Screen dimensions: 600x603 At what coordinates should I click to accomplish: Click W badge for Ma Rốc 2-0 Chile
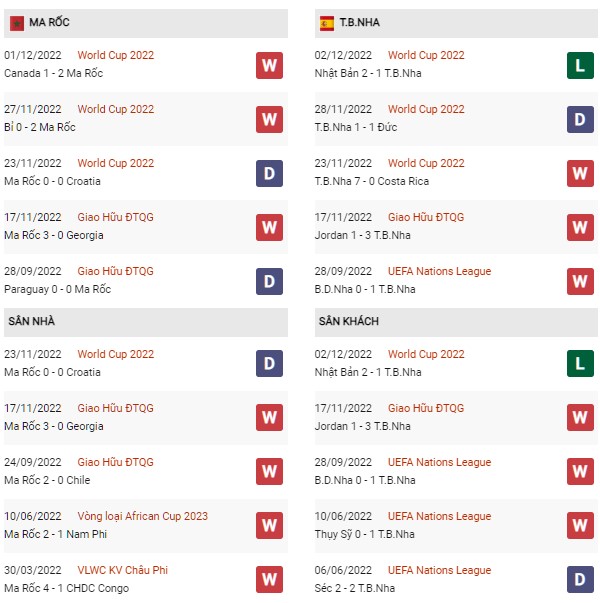[269, 471]
